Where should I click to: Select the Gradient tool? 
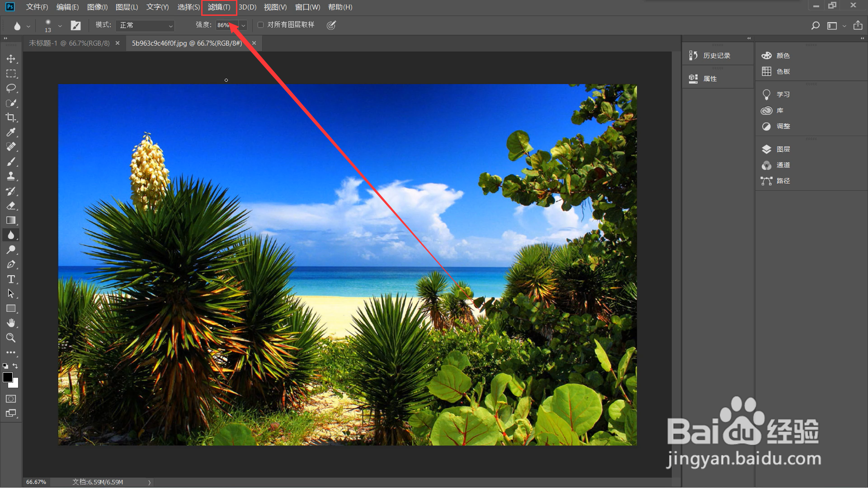(x=11, y=220)
